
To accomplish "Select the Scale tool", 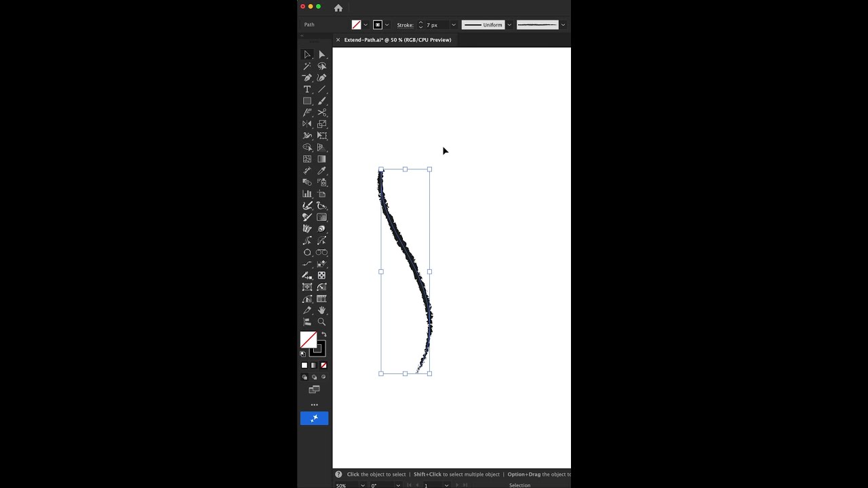I will pyautogui.click(x=322, y=124).
